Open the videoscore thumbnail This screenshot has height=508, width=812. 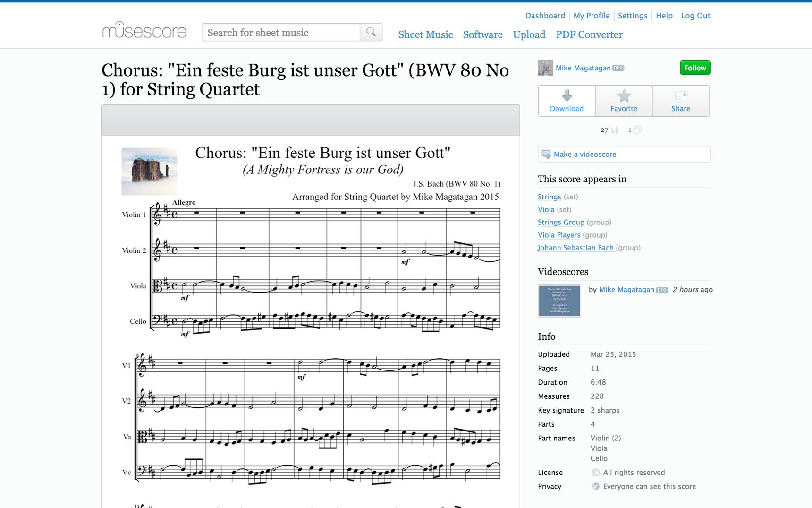(559, 301)
